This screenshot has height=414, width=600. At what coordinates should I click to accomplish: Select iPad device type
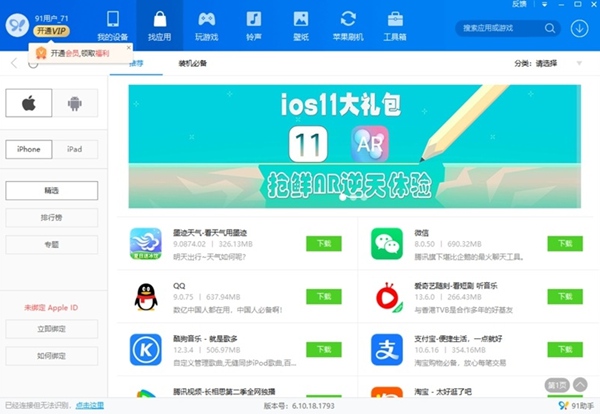tap(75, 149)
